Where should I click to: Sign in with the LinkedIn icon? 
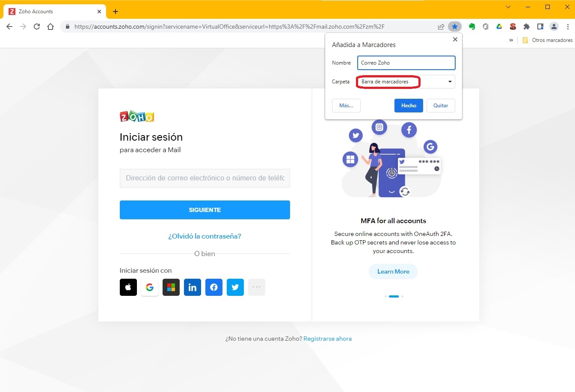pyautogui.click(x=193, y=287)
